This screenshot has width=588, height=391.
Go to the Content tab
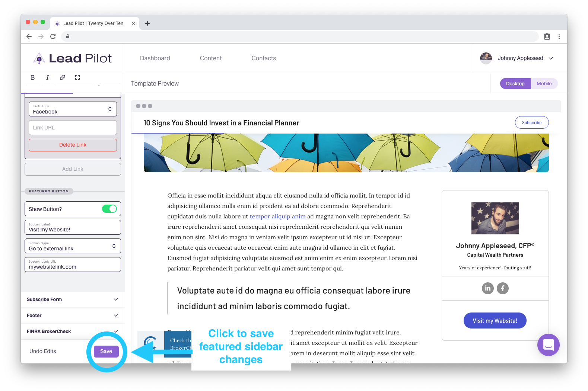point(211,58)
